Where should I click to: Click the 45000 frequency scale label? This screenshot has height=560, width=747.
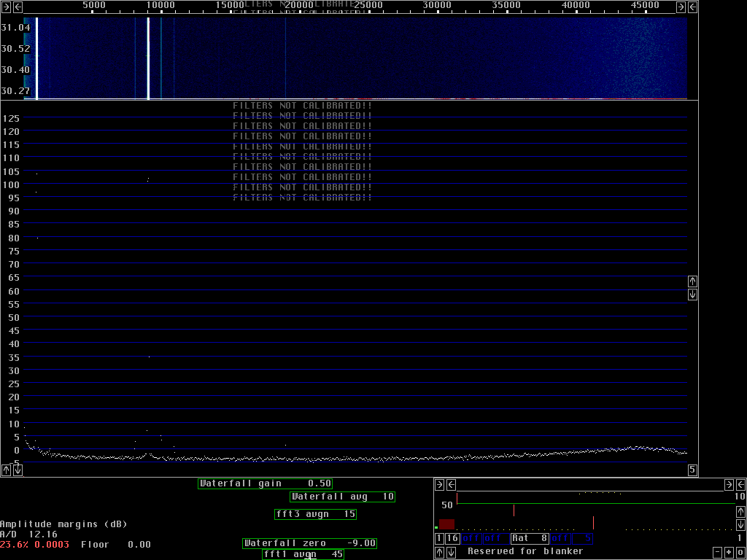645,5
